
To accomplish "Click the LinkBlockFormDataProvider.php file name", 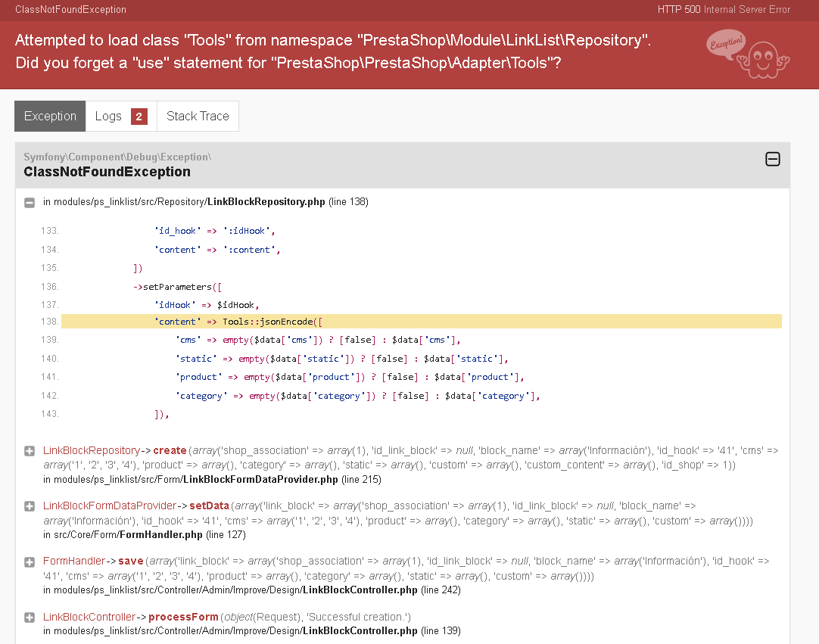I will [260, 480].
